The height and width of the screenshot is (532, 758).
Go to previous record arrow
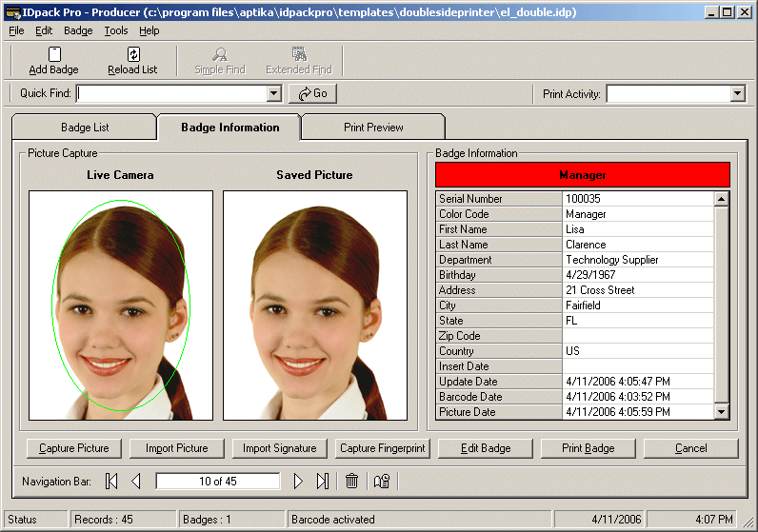pos(135,482)
